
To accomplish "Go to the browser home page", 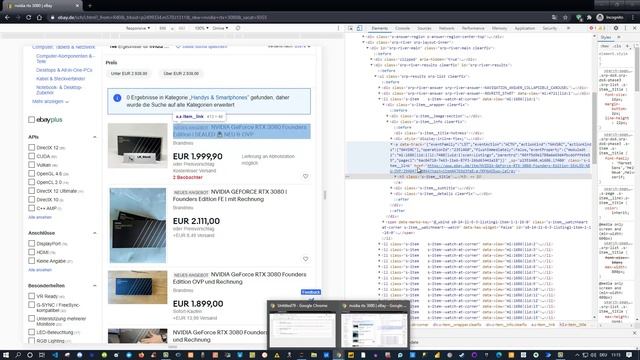I will pyautogui.click(x=40, y=18).
